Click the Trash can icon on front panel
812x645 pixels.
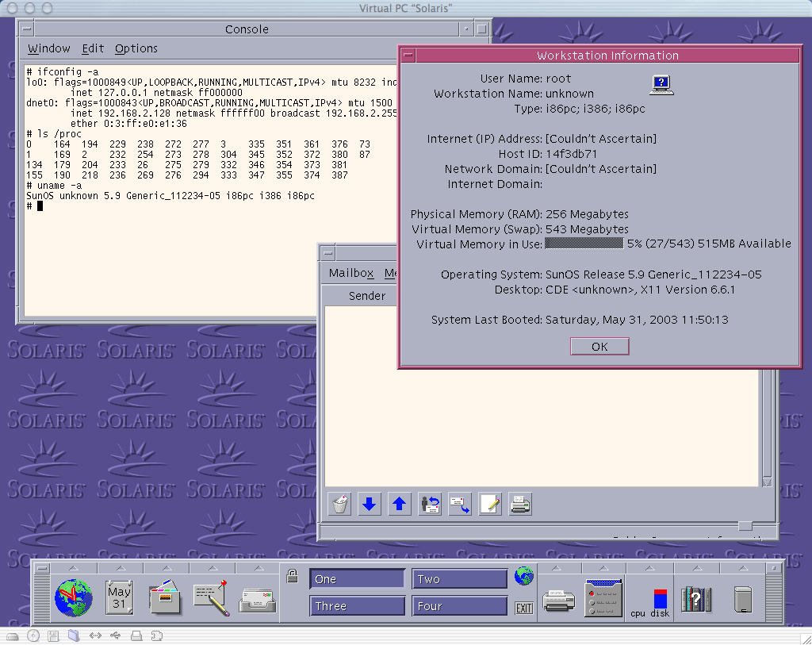coord(743,600)
